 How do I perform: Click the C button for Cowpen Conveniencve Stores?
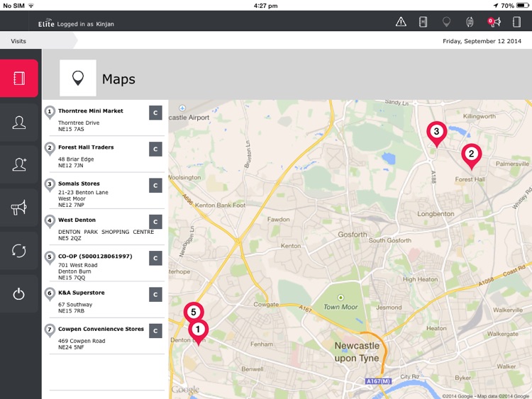pos(155,331)
